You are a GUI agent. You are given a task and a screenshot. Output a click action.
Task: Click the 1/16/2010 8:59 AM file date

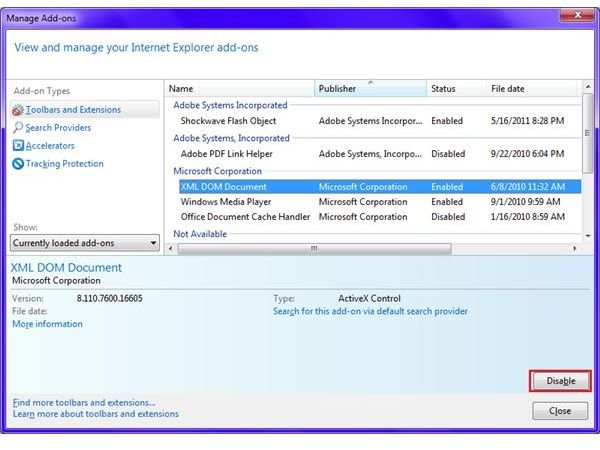coord(528,217)
